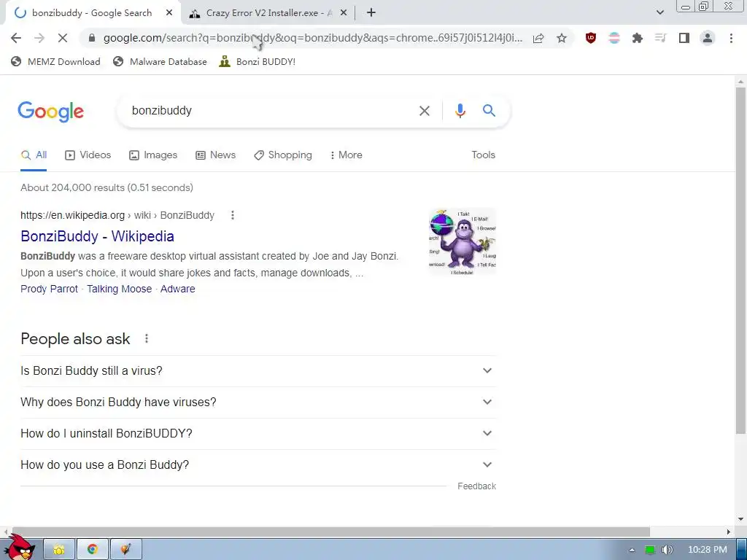Screen dimensions: 747x560
Task: Clear the search box with the X icon
Action: tap(424, 111)
